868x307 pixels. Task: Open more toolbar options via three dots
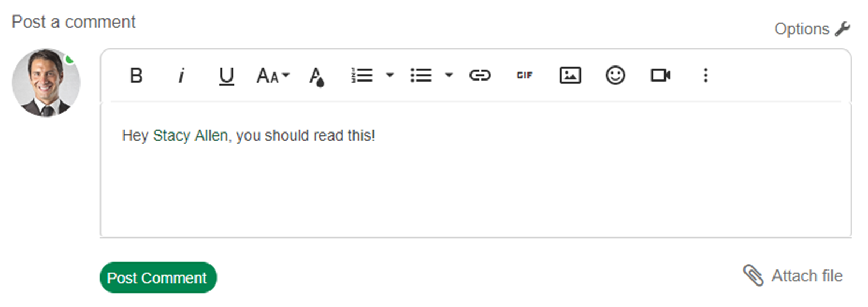pos(706,75)
